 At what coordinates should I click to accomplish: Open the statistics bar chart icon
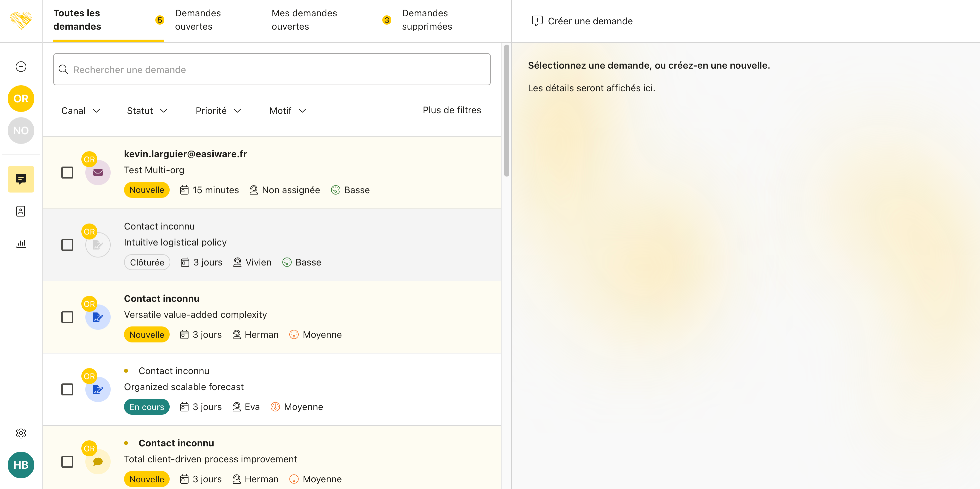(21, 243)
